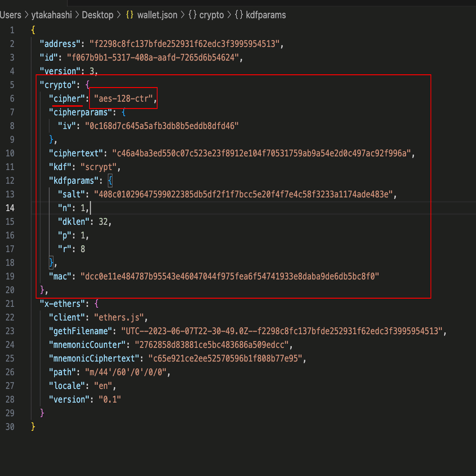
Task: Click line number 14 in the gutter
Action: 10,208
